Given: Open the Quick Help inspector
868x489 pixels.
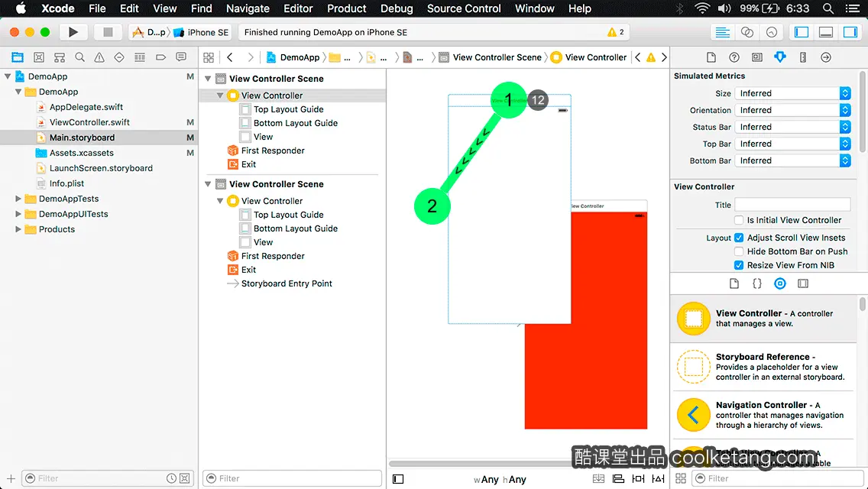Looking at the screenshot, I should click(734, 57).
